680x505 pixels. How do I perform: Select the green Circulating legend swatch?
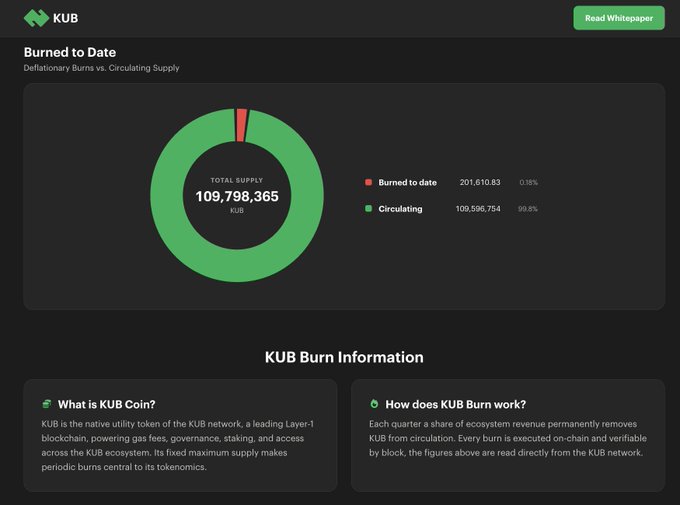tap(368, 209)
